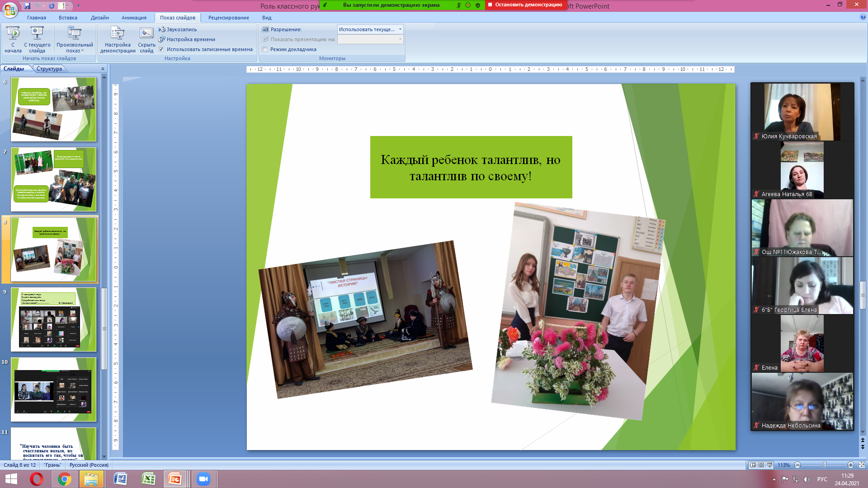Viewport: 868px width, 488px height.
Task: Stop sharing with Остановить демонстрацию button
Action: [525, 5]
